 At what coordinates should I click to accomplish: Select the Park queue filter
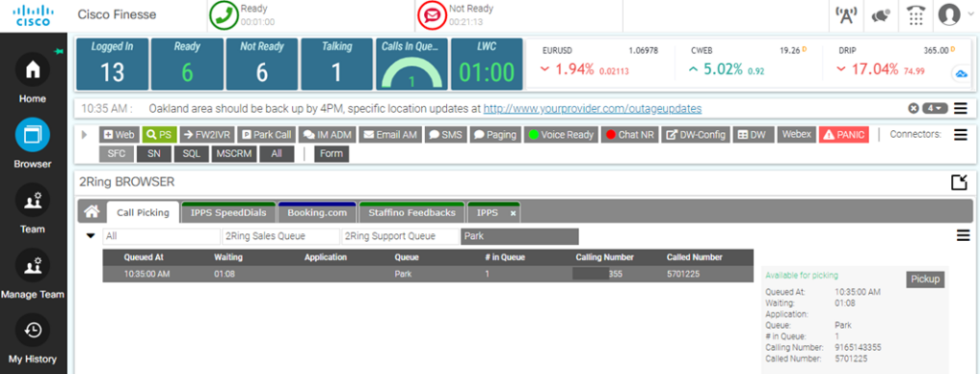(520, 236)
